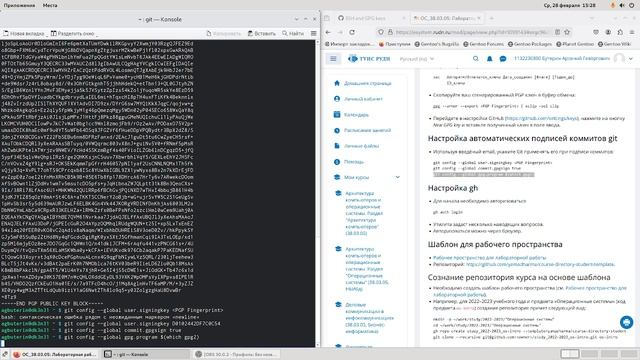
Task: Open the Русский language dropdown
Action: pyautogui.click(x=416, y=59)
